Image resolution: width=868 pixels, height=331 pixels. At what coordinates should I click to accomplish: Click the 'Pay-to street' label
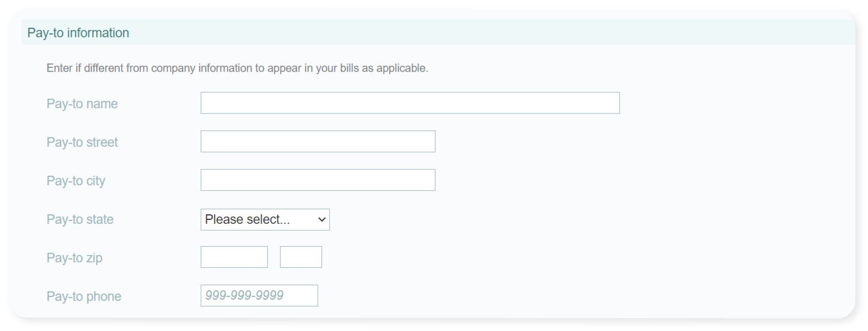(x=82, y=142)
